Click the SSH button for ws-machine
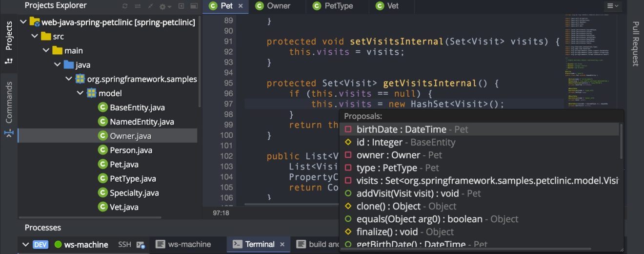Screen dimensions: 644x254 tap(124, 244)
